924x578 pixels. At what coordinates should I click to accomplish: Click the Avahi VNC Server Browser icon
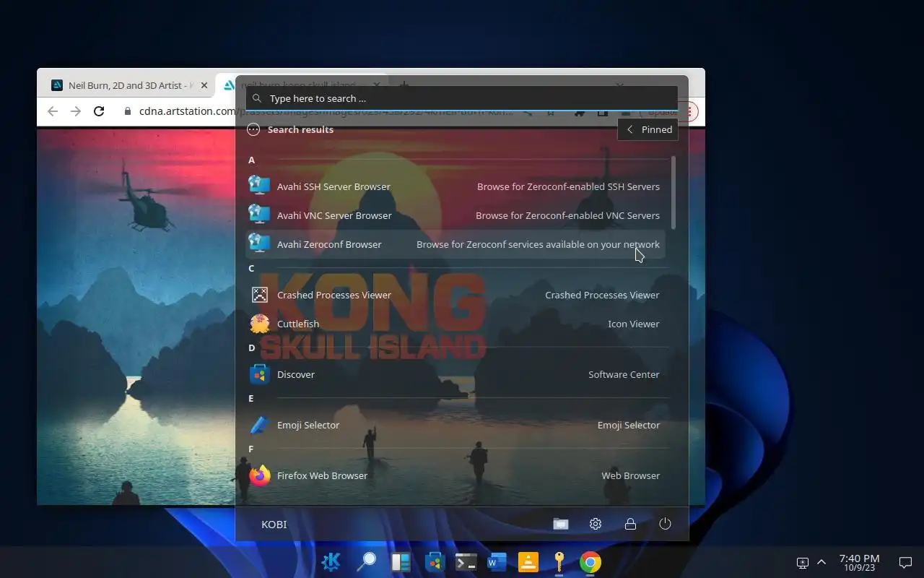[259, 215]
